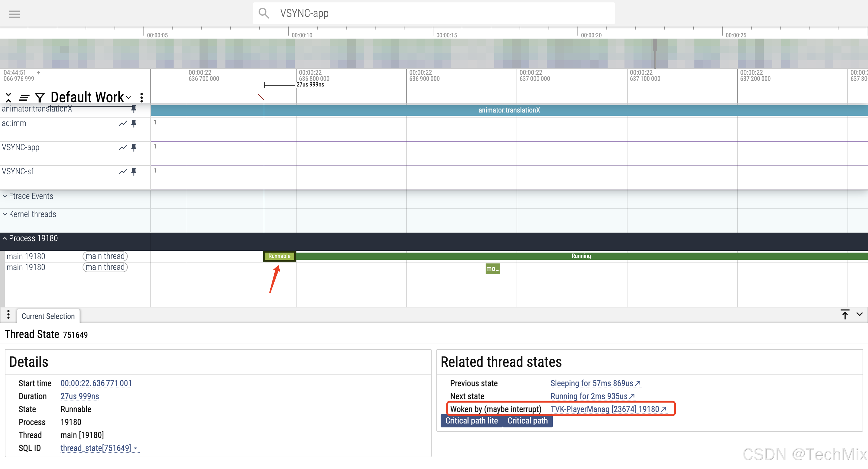Collapse the Process 19180 group
The width and height of the screenshot is (868, 469).
pos(5,238)
